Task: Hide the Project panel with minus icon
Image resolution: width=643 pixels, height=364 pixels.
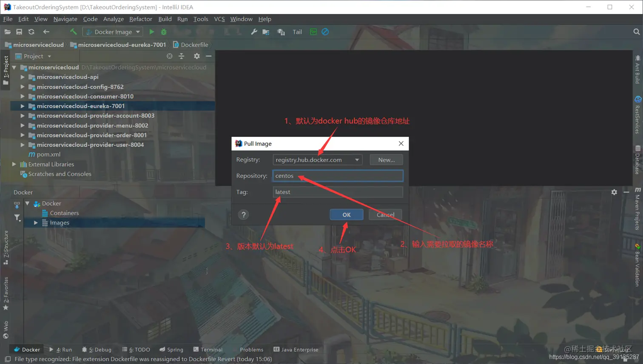Action: 208,56
